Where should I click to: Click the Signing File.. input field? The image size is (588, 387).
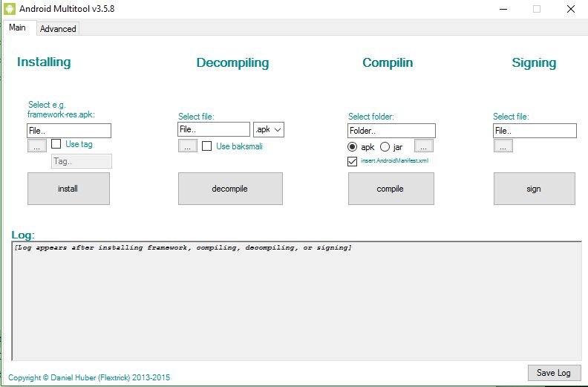coord(535,131)
